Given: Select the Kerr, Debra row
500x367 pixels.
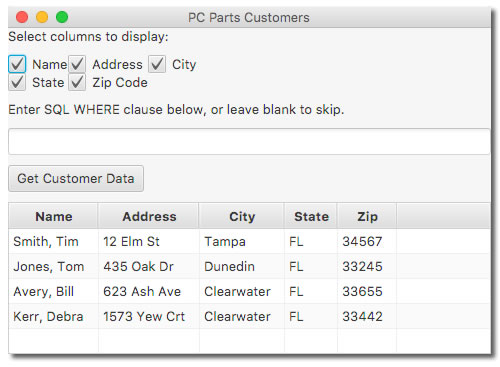Looking at the screenshot, I should [x=249, y=316].
